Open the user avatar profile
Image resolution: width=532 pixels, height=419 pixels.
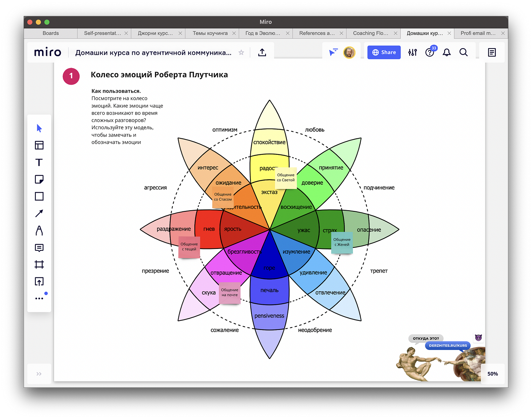(x=349, y=53)
